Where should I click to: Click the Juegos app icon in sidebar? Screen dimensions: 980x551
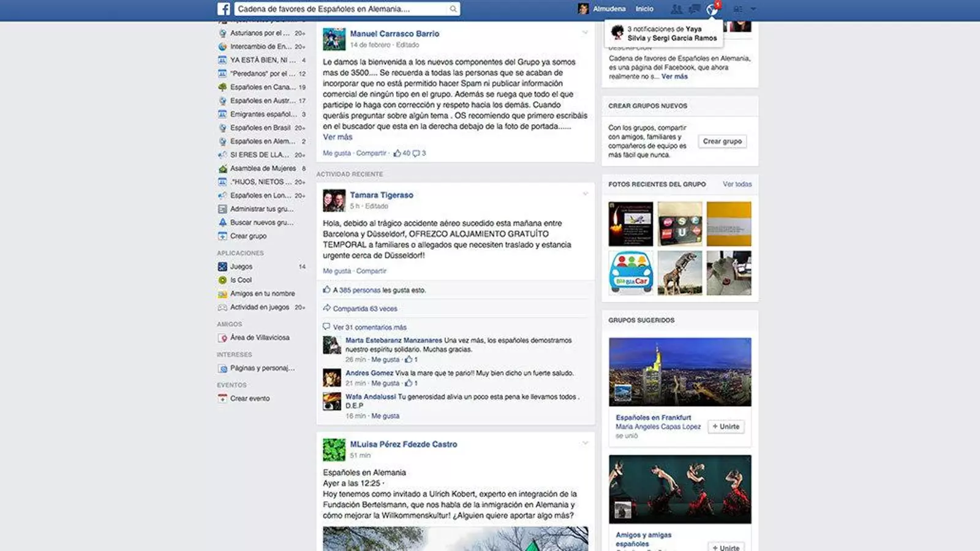point(222,267)
